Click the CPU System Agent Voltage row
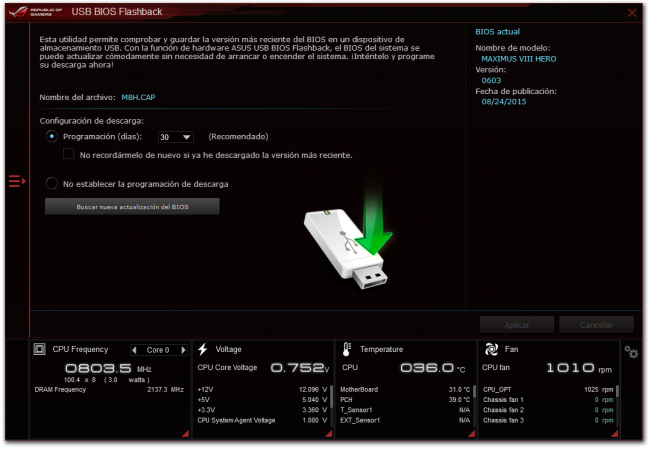650x449 pixels. [x=262, y=420]
